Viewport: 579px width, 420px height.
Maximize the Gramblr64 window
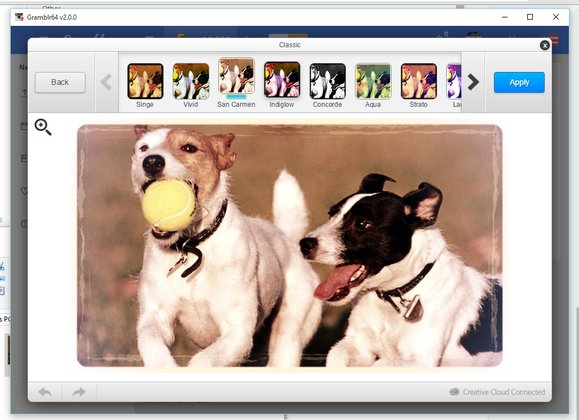[x=530, y=17]
